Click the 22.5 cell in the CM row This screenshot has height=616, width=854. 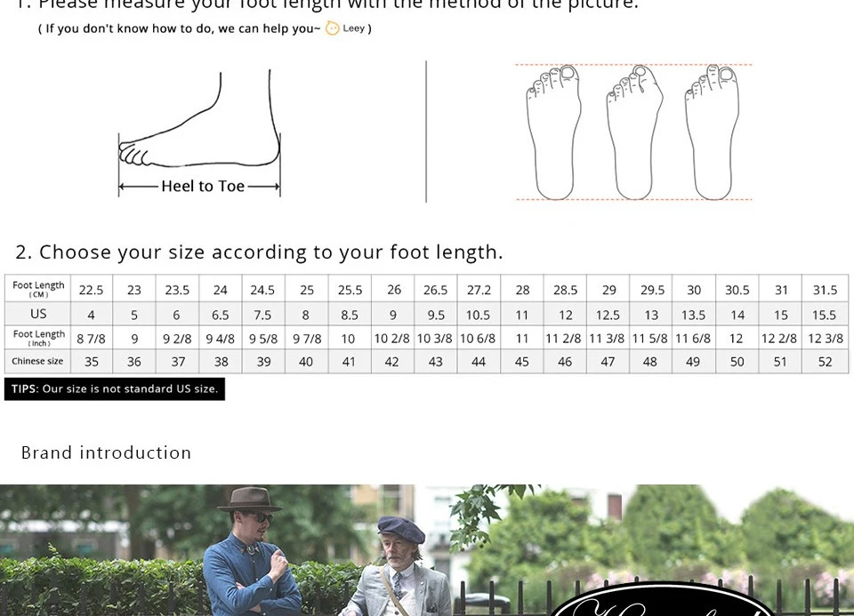[x=91, y=290]
